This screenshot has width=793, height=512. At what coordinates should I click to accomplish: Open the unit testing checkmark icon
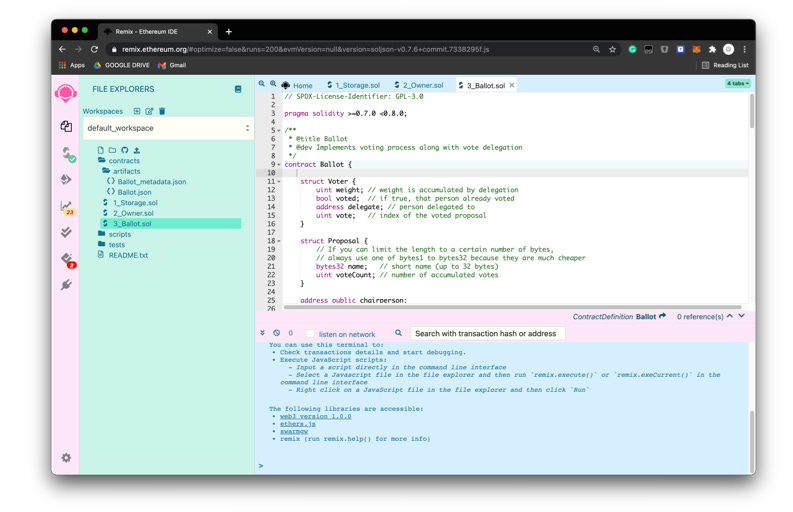pyautogui.click(x=66, y=232)
